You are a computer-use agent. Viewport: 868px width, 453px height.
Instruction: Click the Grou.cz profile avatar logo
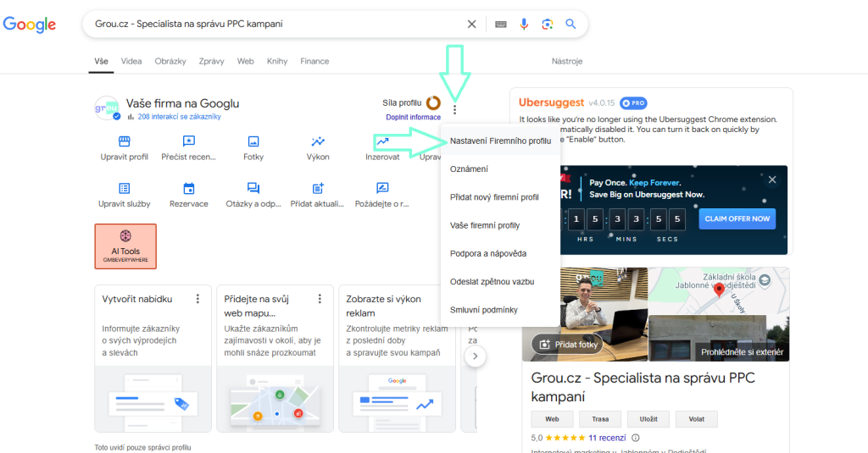(x=107, y=108)
